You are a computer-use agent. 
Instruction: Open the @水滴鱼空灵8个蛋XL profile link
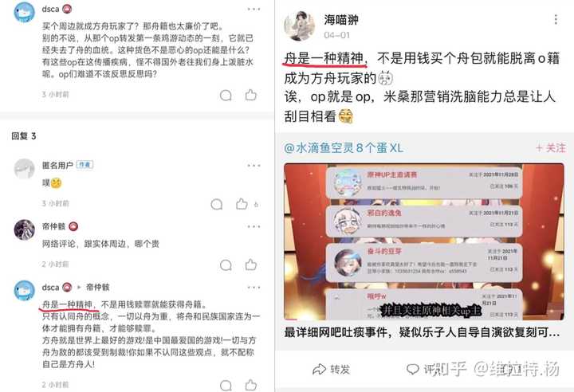click(344, 148)
